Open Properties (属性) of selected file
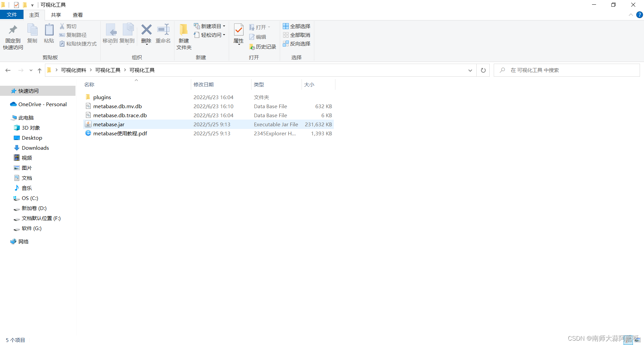 (x=238, y=33)
